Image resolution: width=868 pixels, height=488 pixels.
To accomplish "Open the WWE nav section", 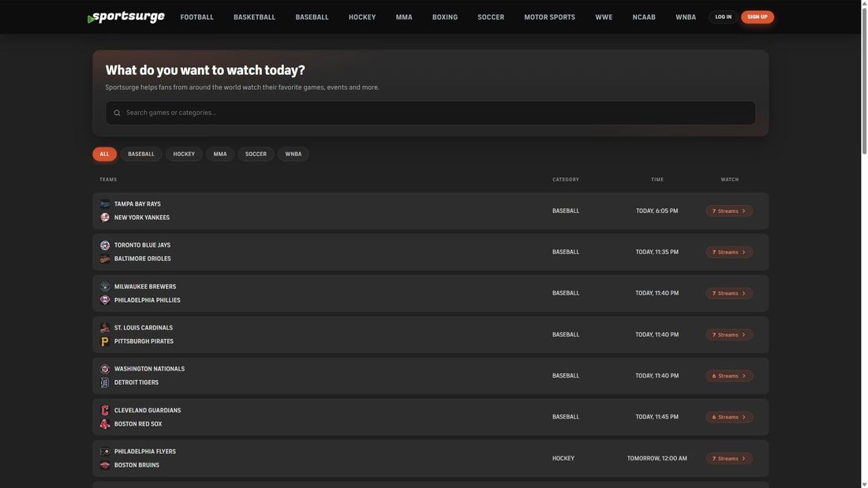I will (x=604, y=17).
